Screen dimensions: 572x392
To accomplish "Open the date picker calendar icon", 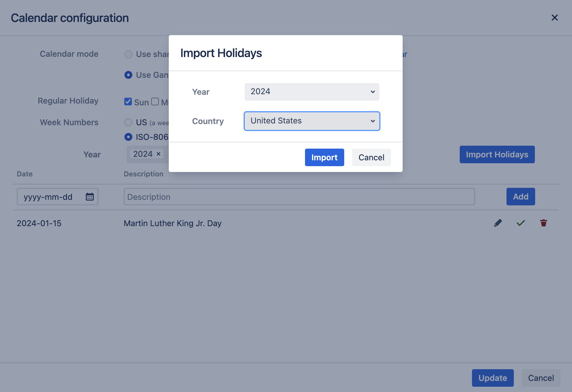I will pos(90,197).
